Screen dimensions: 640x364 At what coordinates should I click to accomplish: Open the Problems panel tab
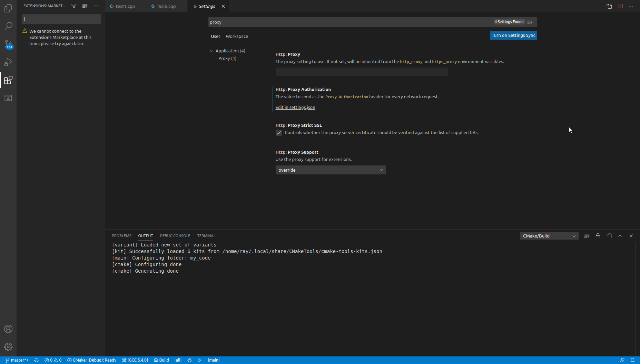(x=121, y=236)
